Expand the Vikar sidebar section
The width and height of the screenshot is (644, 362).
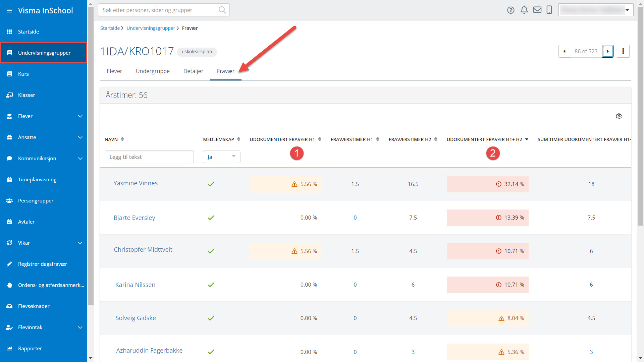click(x=80, y=243)
